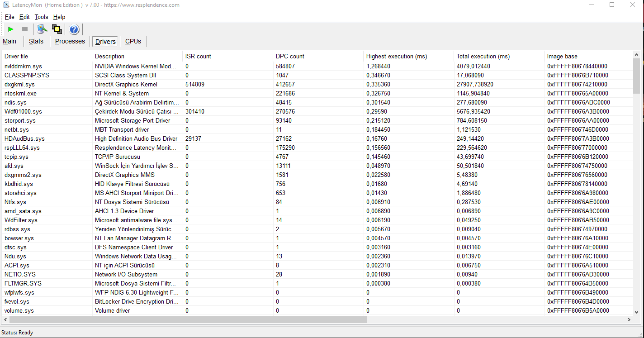Viewport: 644px width, 338px height.
Task: Select the nvlddmkm.sys driver row
Action: tap(317, 66)
